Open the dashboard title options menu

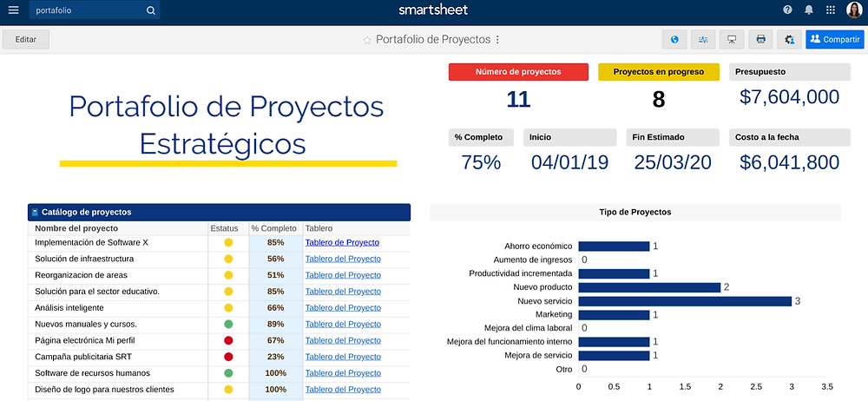click(x=497, y=40)
